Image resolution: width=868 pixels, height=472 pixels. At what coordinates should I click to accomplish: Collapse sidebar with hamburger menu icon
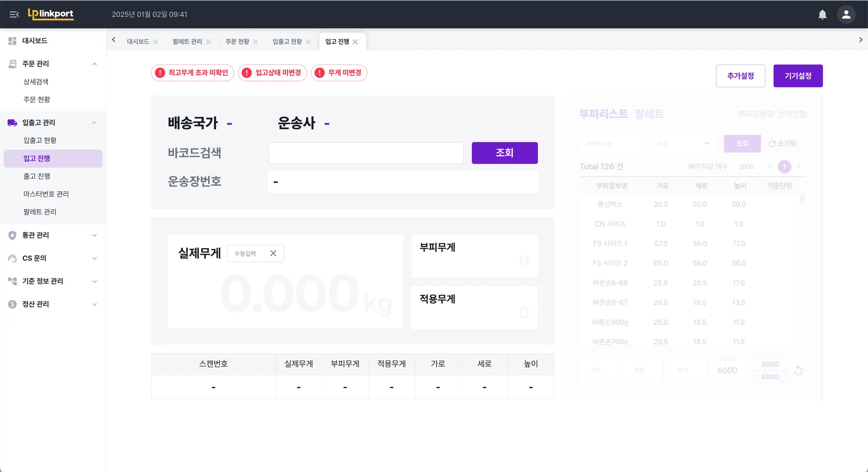click(14, 14)
